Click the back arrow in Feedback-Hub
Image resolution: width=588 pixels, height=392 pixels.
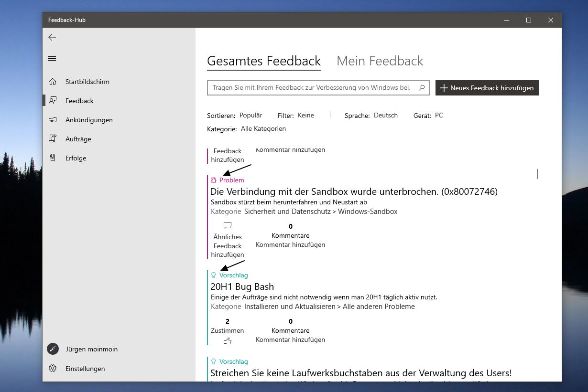click(52, 37)
